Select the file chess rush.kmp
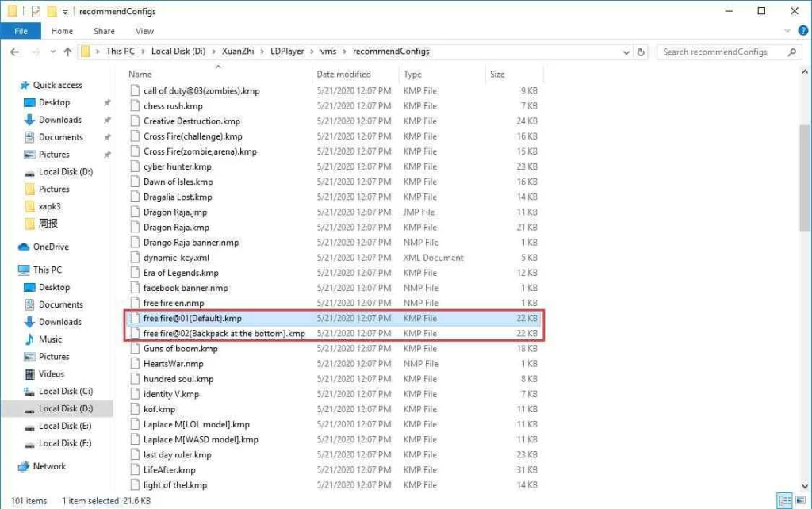 [x=173, y=105]
